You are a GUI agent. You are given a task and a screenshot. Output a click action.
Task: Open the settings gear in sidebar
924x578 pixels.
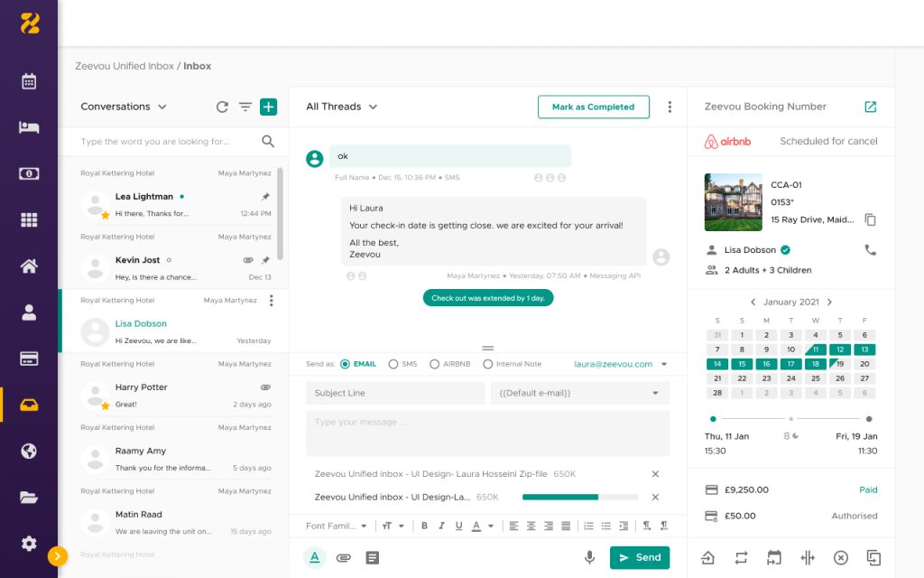click(x=29, y=543)
